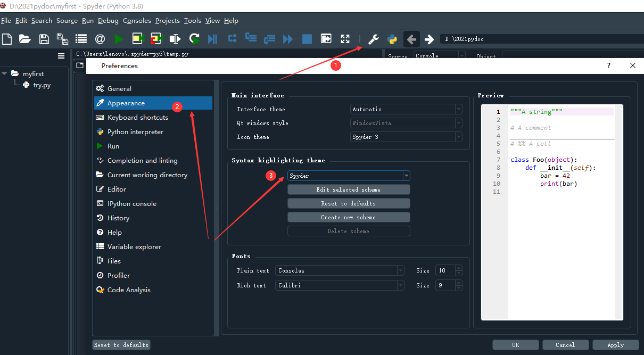This screenshot has height=355, width=644.
Task: Stop debugging with the blue square icon
Action: point(307,39)
